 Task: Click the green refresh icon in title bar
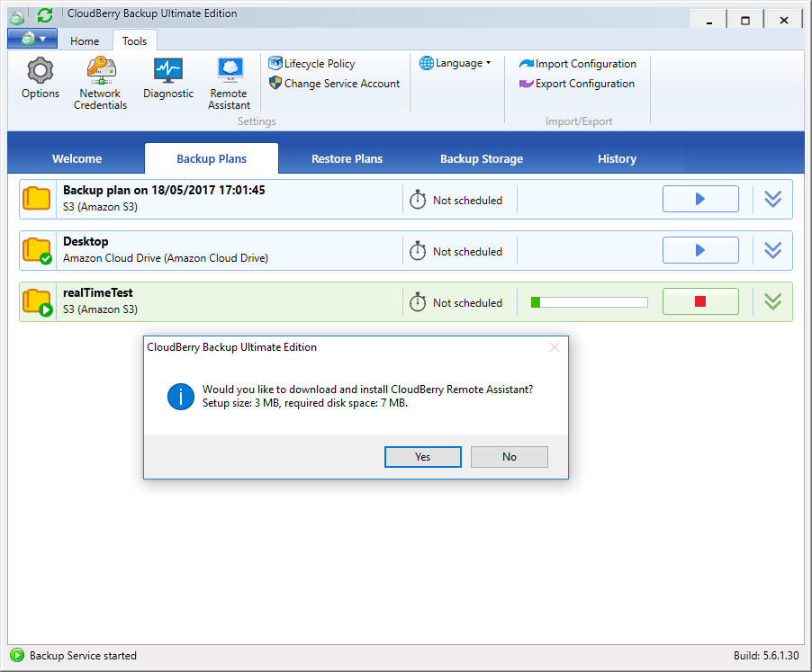point(45,14)
